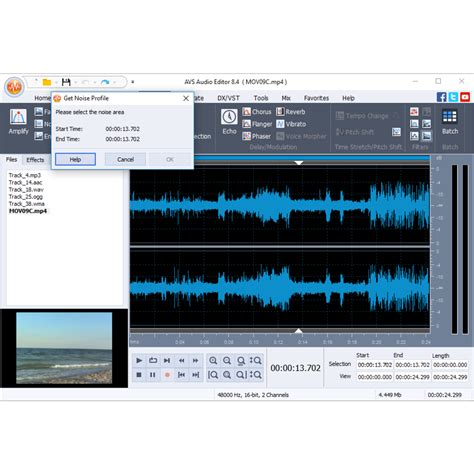Click the Voice Morpher effect

(301, 136)
